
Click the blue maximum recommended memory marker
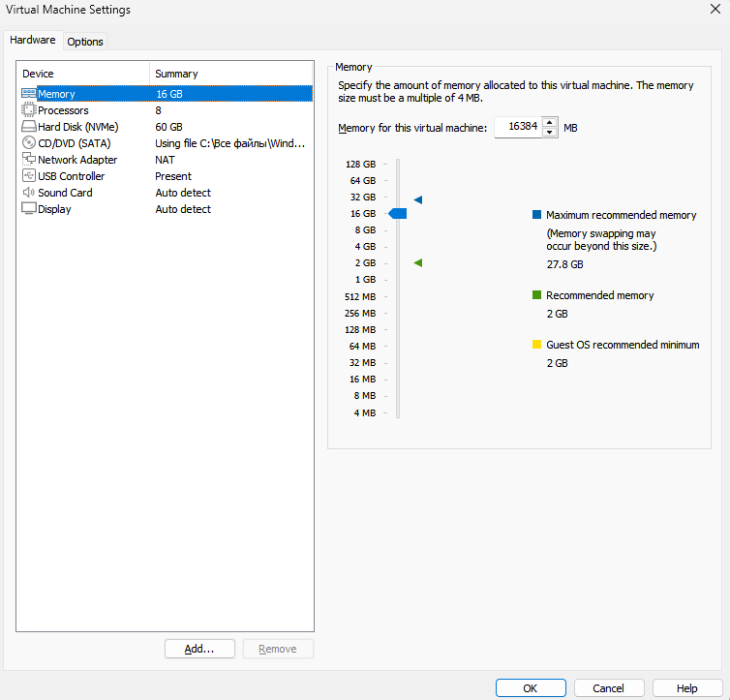click(x=418, y=199)
